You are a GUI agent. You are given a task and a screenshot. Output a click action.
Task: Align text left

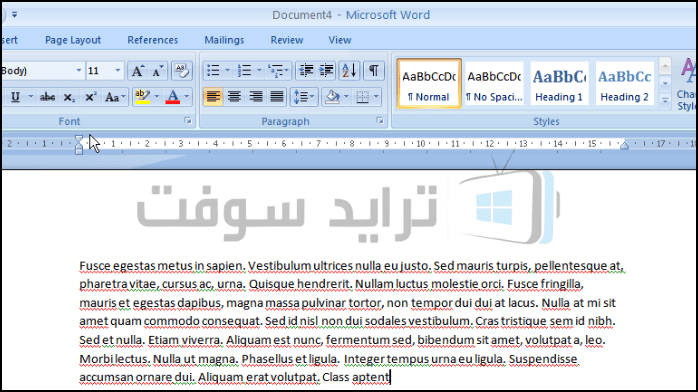[x=213, y=97]
